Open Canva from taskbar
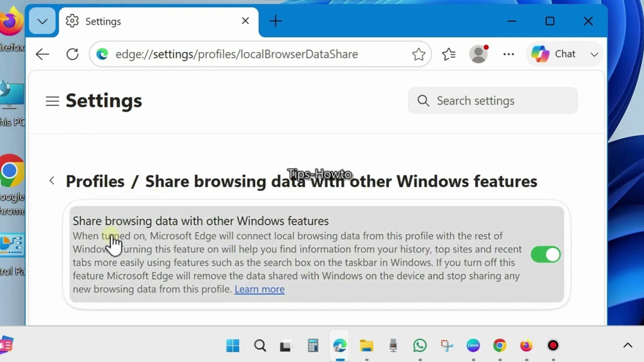 [473, 345]
